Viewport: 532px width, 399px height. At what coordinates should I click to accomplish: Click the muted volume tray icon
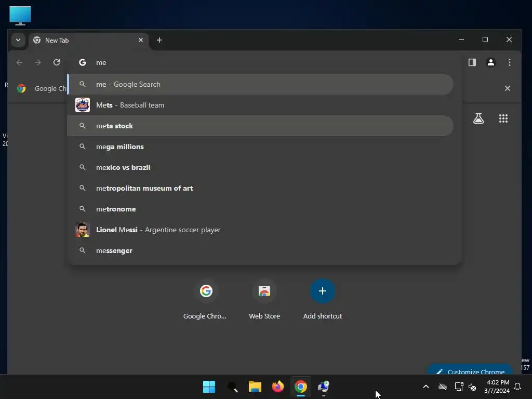pos(472,387)
